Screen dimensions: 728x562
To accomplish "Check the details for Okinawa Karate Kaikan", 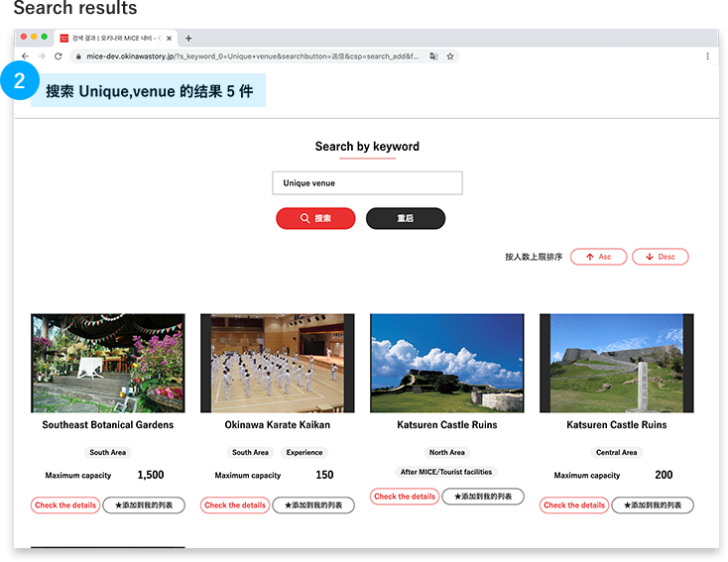I will pos(235,505).
